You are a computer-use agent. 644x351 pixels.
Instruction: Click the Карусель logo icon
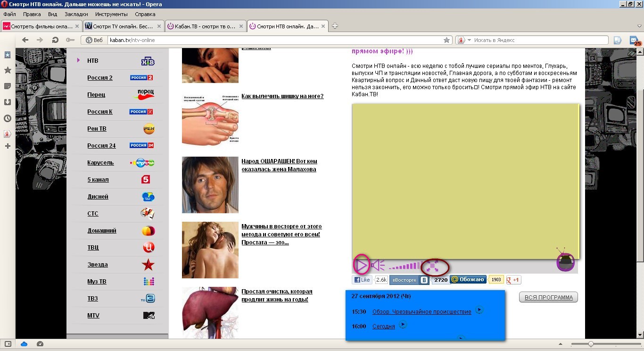tap(142, 163)
